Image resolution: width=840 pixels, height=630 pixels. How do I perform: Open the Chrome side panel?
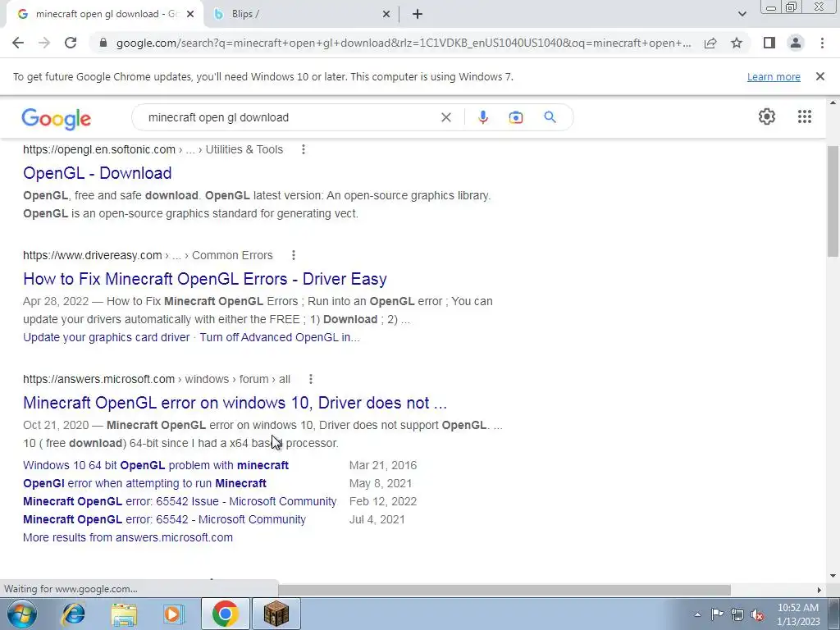coord(769,43)
